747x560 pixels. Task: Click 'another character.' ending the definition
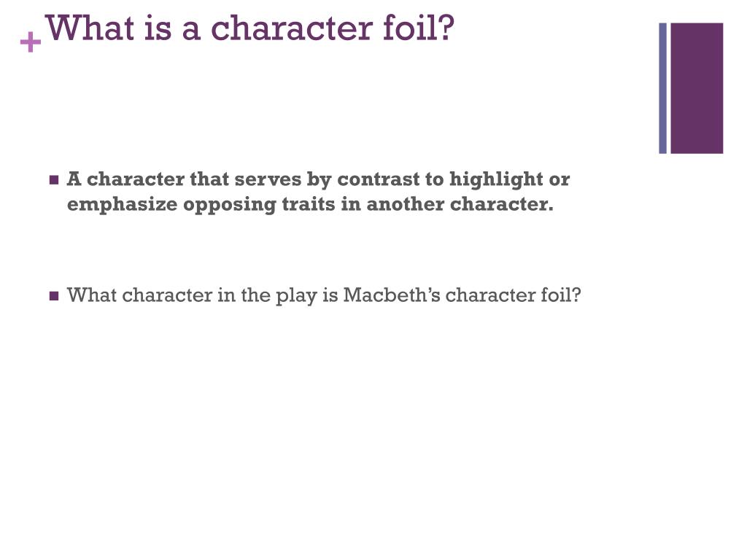point(460,204)
